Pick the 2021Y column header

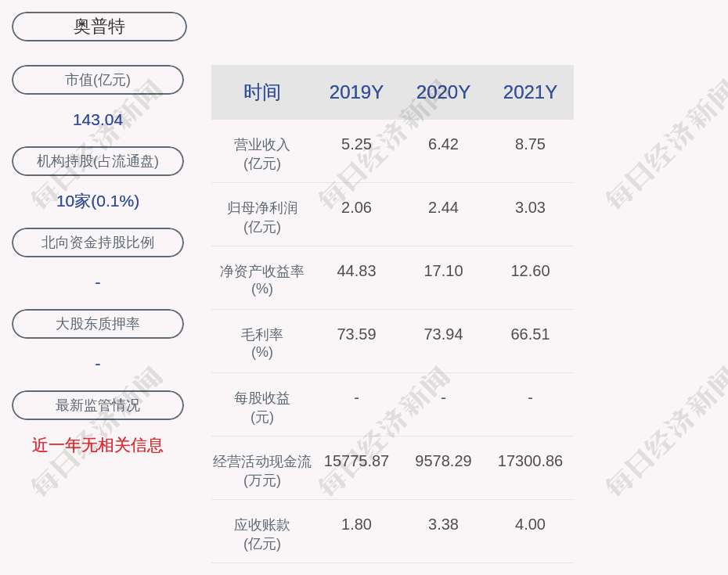tap(530, 92)
